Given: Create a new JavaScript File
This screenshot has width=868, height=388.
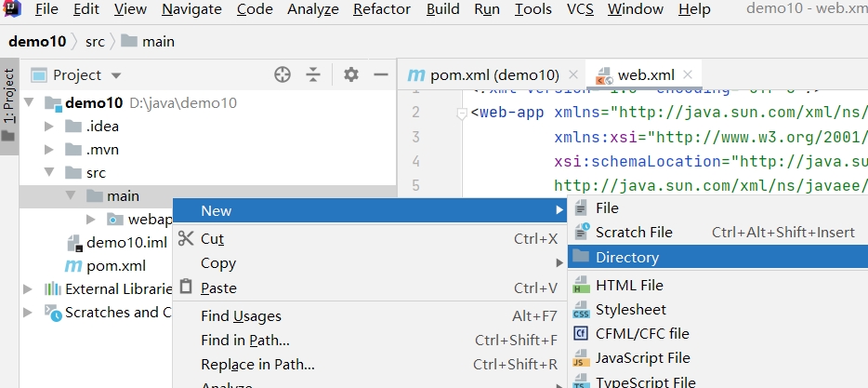Looking at the screenshot, I should (642, 357).
